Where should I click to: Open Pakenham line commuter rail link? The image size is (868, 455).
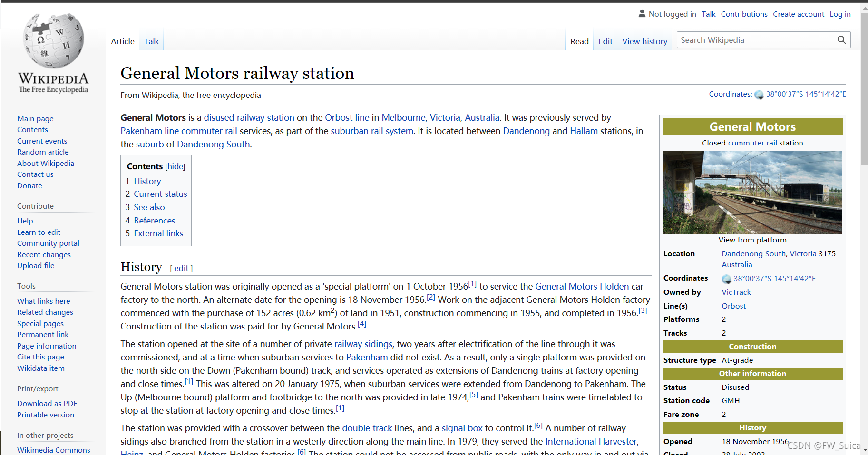[x=179, y=131]
